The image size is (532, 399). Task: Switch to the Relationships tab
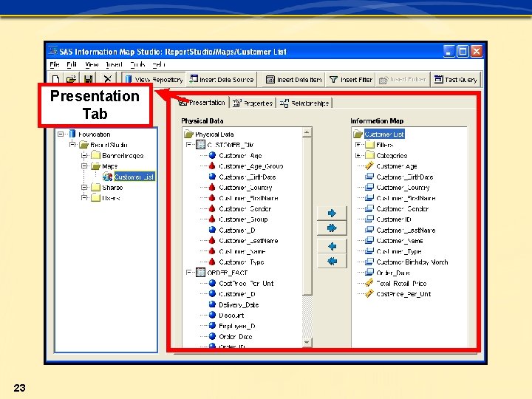pos(304,103)
